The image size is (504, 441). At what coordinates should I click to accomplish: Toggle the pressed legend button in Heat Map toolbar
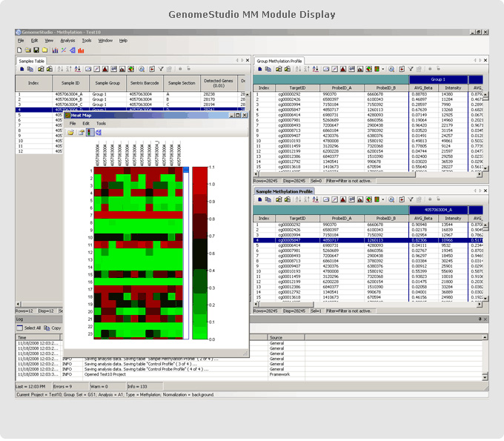90,132
